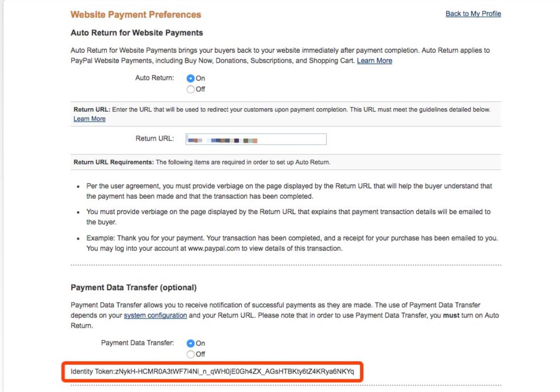Turn Payment Data Transfer On
Viewport: 560px width, 392px height.
[190, 343]
